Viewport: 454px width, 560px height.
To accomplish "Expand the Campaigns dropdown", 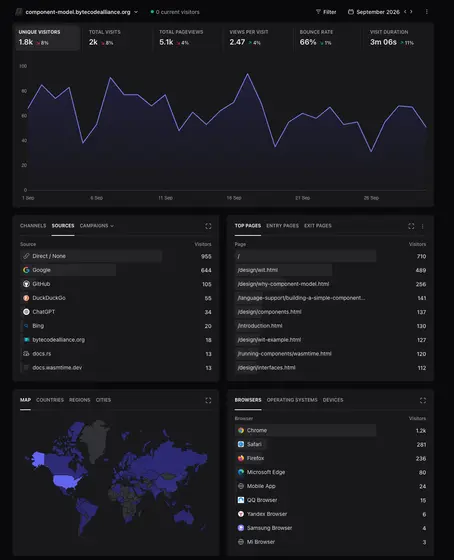I will click(x=96, y=226).
